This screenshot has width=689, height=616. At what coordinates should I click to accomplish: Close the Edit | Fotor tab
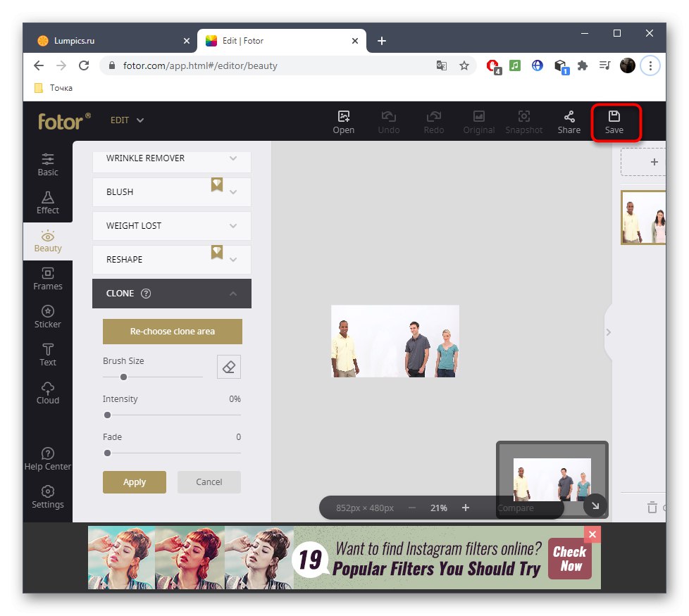(355, 41)
